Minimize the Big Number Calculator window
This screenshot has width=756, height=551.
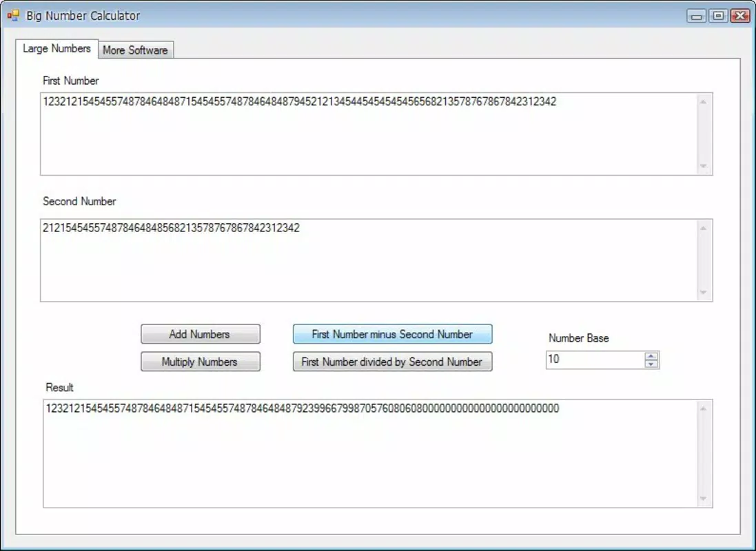pyautogui.click(x=696, y=16)
